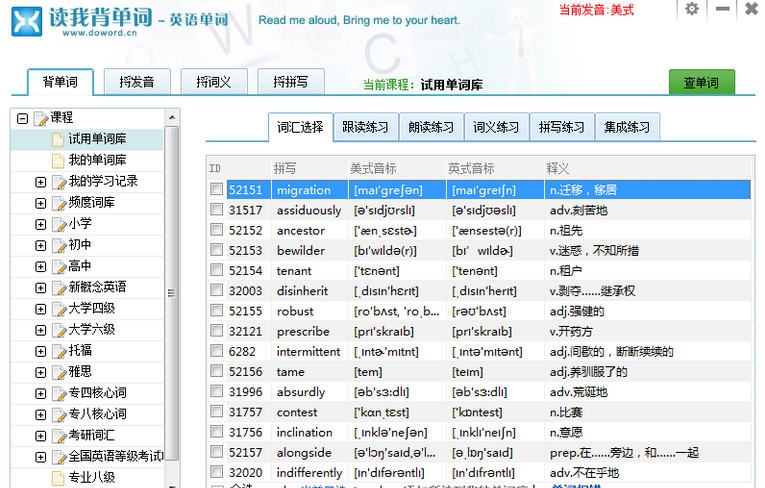Open the 捋拼写 main tab
Viewport: 765px width, 488px height.
pos(291,82)
